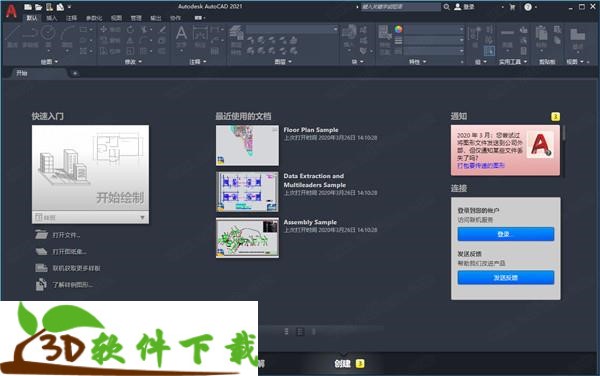
Task: Click the AutoCAD logo in the notification card
Action: coord(540,145)
